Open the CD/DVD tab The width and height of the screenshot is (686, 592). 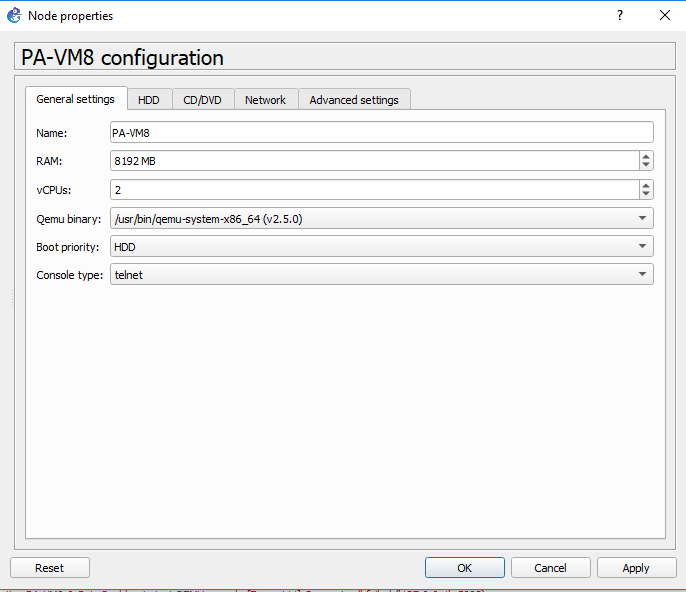click(203, 100)
